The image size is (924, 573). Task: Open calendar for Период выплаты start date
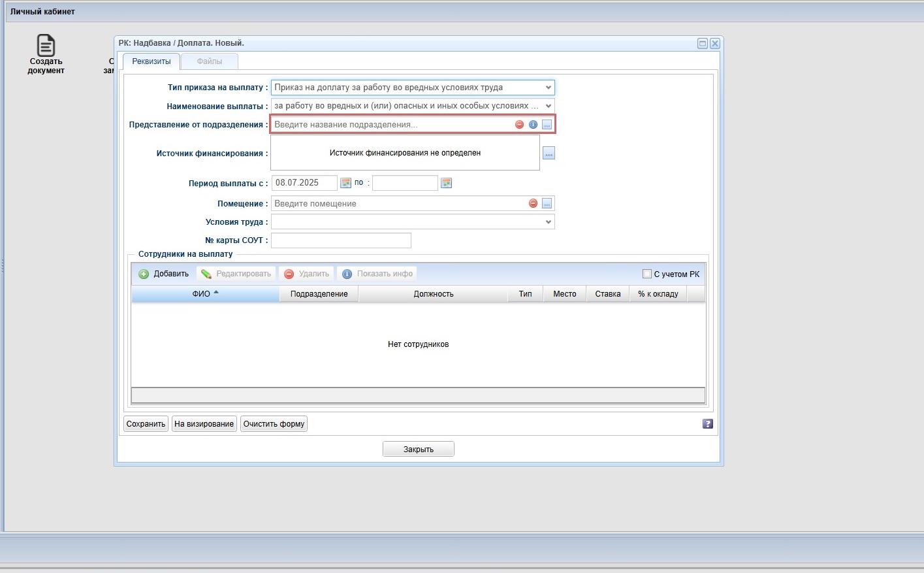pos(346,183)
